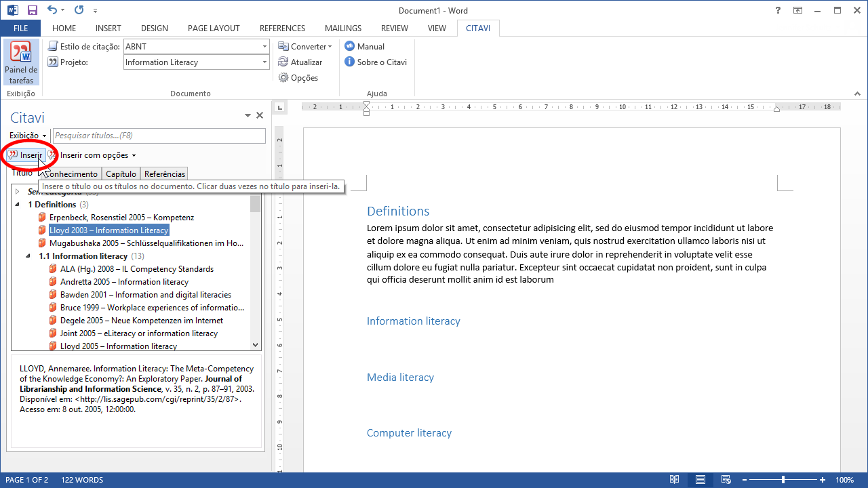The width and height of the screenshot is (868, 488).
Task: Click the ruler tab selector box
Action: point(279,106)
